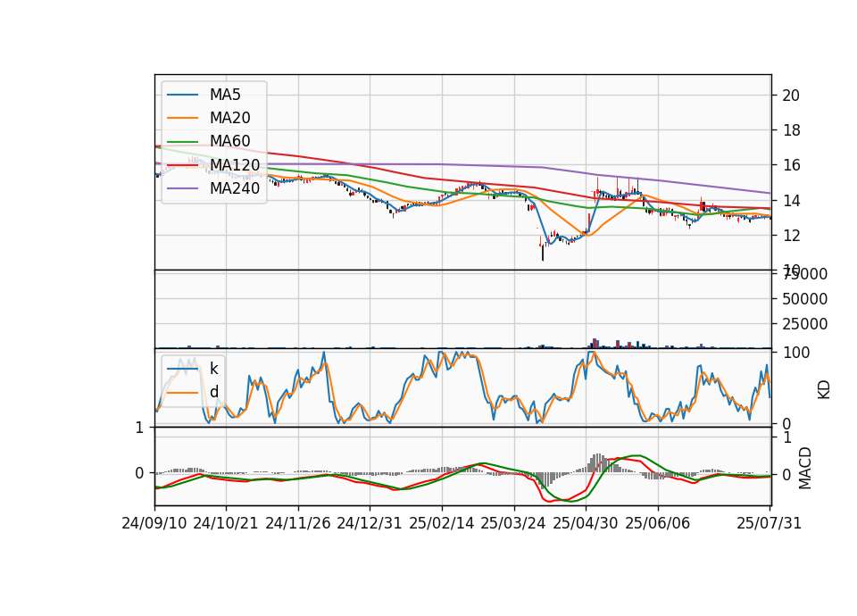Image resolution: width=857 pixels, height=616 pixels.
Task: Click the volume axis value 25000
Action: click(x=804, y=324)
